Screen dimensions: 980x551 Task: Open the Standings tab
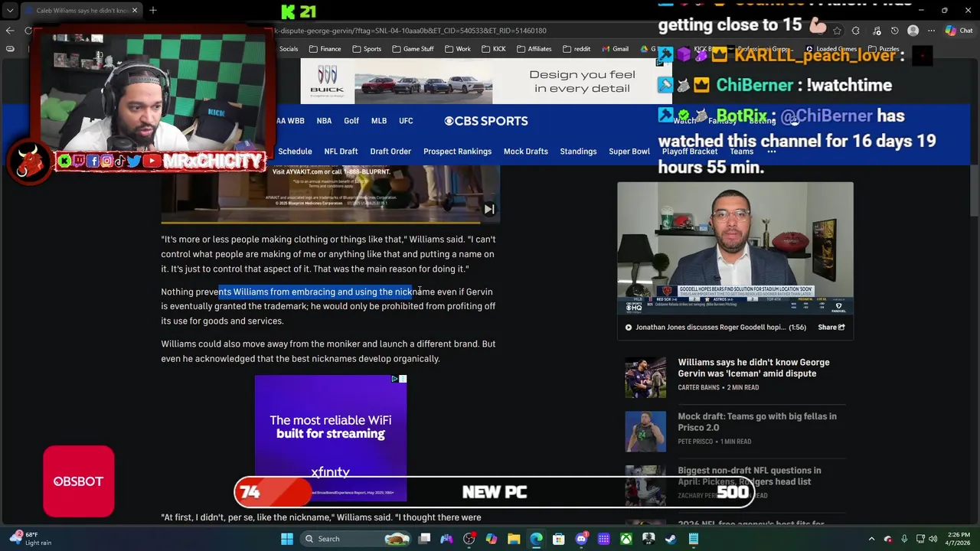[578, 152]
